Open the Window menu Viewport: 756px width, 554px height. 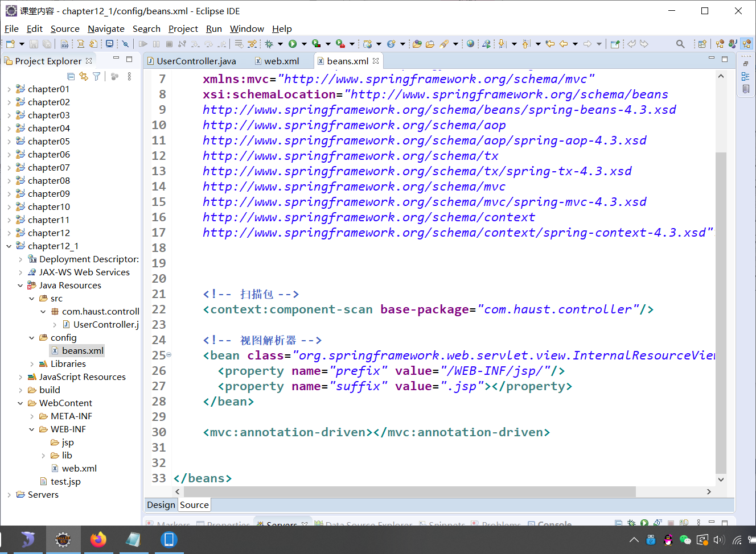pos(246,28)
